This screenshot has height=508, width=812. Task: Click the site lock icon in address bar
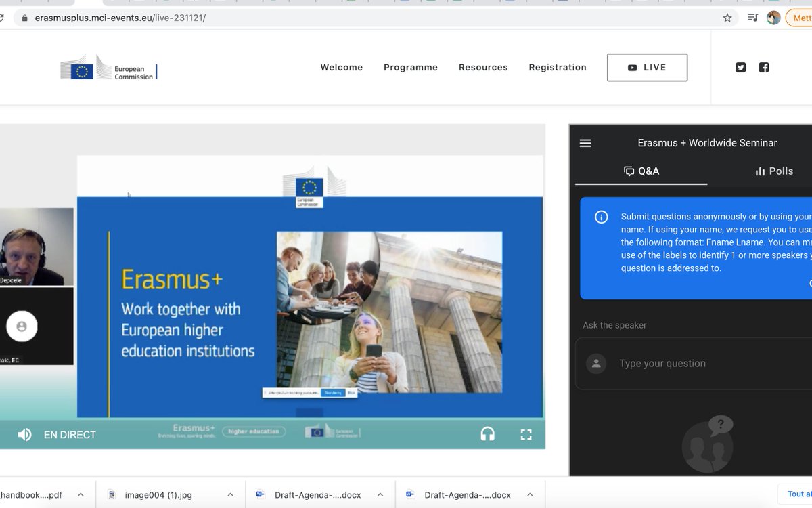click(24, 18)
